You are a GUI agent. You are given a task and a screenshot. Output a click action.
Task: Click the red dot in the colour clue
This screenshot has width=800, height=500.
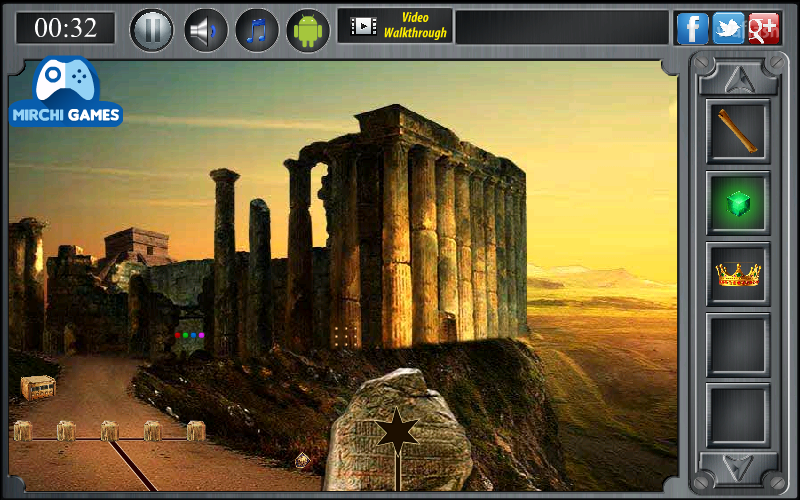(x=178, y=335)
